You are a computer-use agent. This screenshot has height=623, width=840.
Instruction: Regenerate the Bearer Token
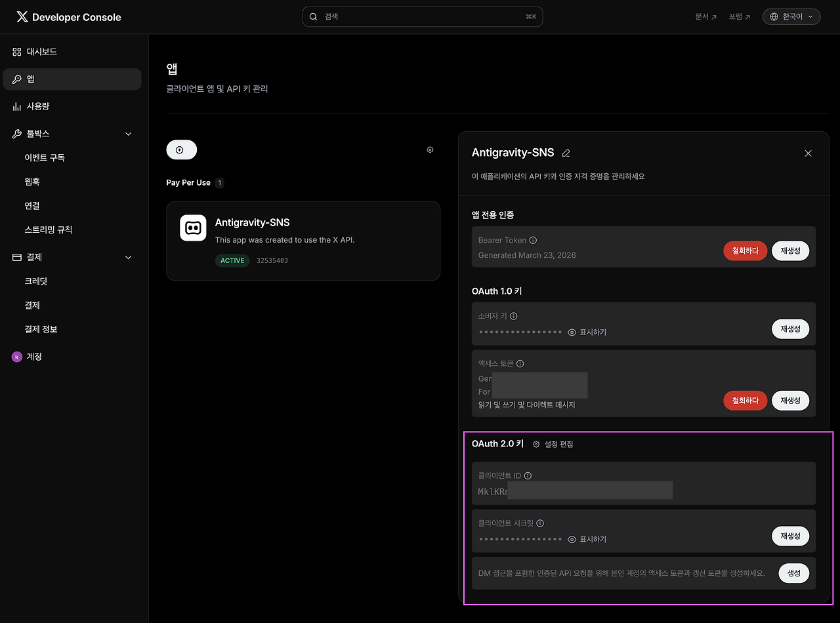[x=790, y=251]
